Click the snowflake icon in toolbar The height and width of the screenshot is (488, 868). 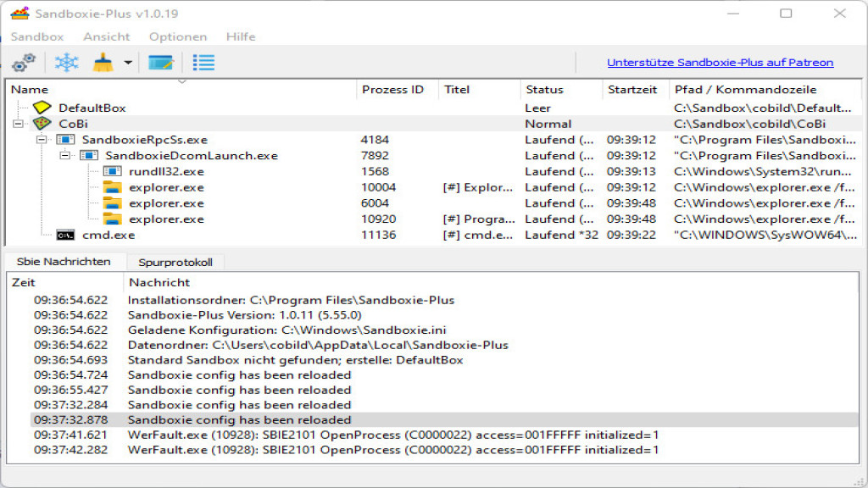(x=66, y=63)
